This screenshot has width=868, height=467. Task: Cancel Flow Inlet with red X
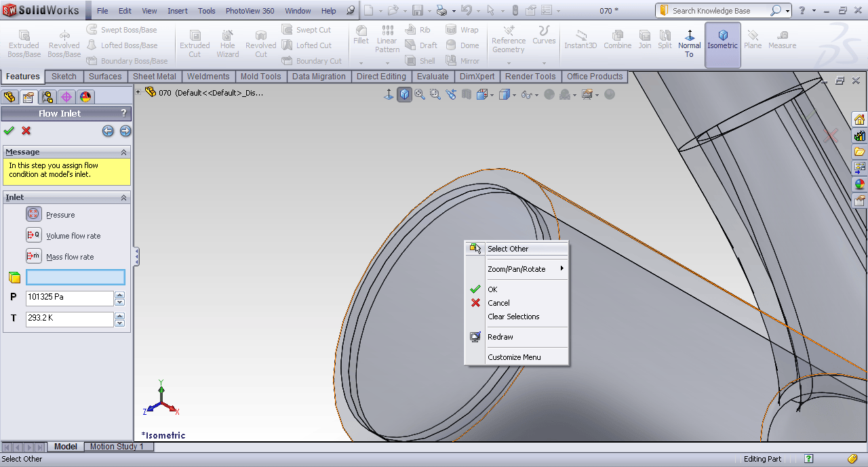click(x=26, y=131)
